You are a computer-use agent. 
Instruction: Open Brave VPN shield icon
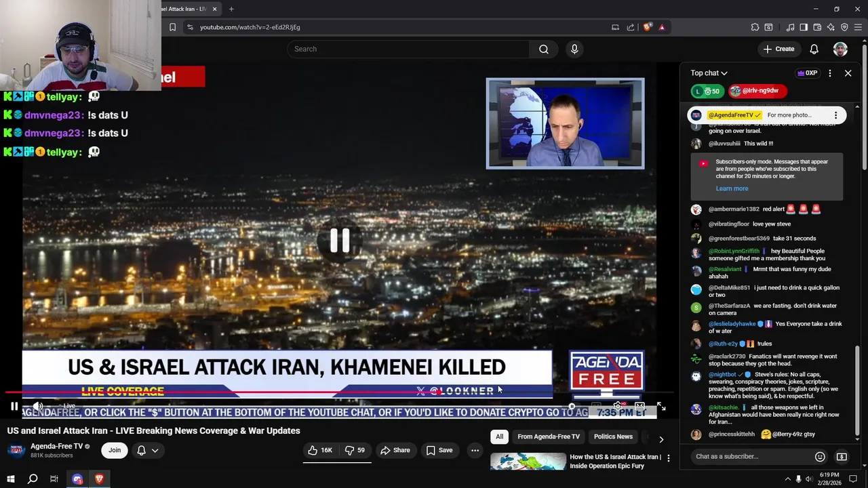click(844, 27)
